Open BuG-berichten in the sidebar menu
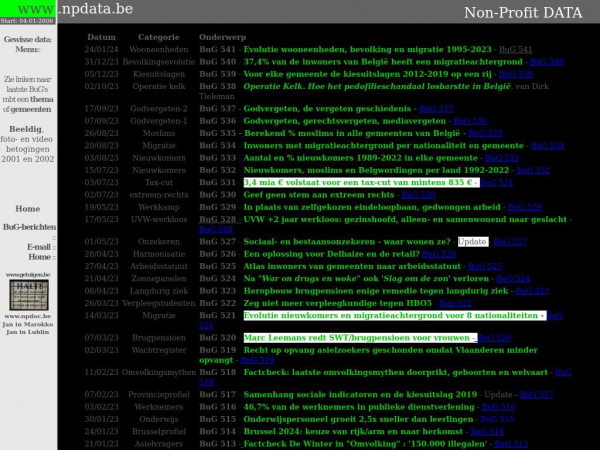Image resolution: width=600 pixels, height=450 pixels. tap(29, 227)
